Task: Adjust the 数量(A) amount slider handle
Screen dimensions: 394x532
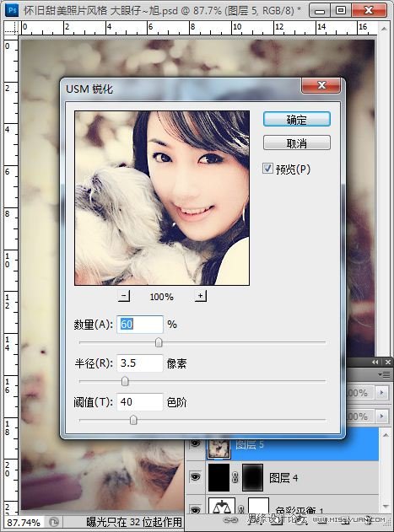Action: (159, 342)
